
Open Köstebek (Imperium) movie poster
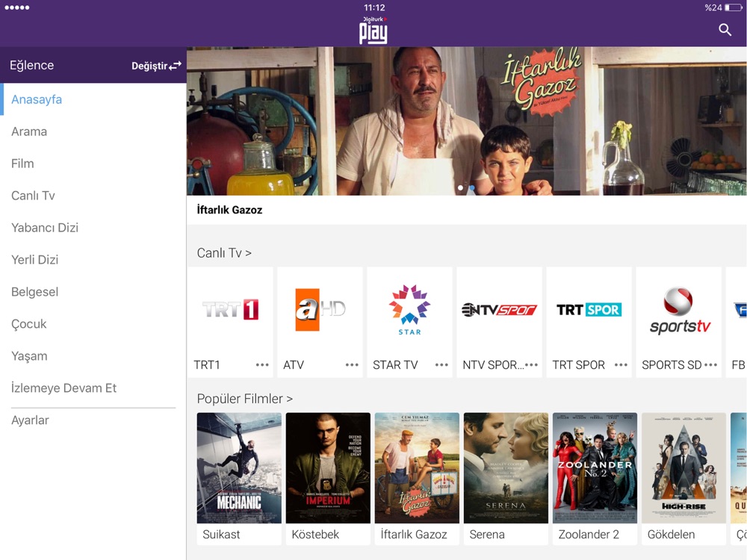pyautogui.click(x=328, y=468)
